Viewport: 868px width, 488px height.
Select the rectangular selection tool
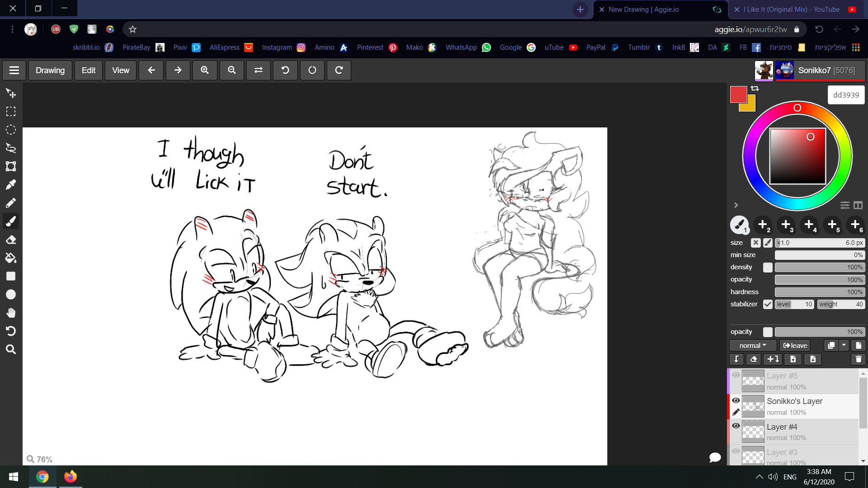(11, 112)
